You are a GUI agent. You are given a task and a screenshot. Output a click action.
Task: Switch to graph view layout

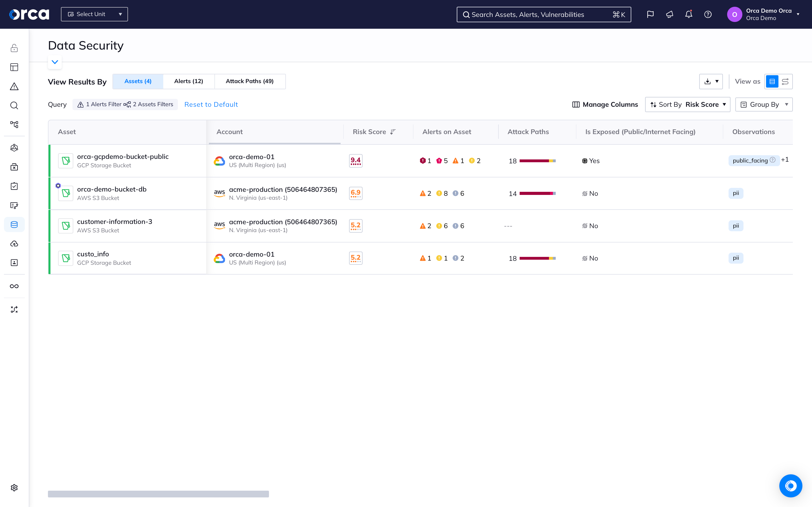[x=785, y=81]
